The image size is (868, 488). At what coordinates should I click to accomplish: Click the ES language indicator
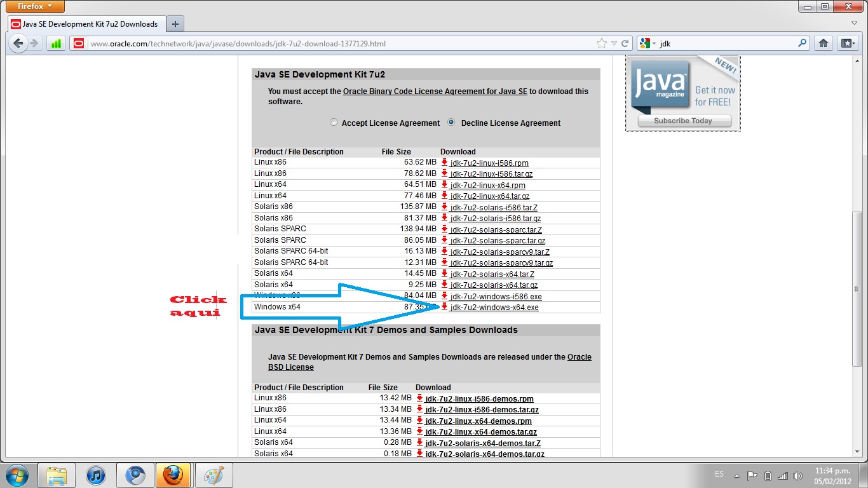pos(719,474)
